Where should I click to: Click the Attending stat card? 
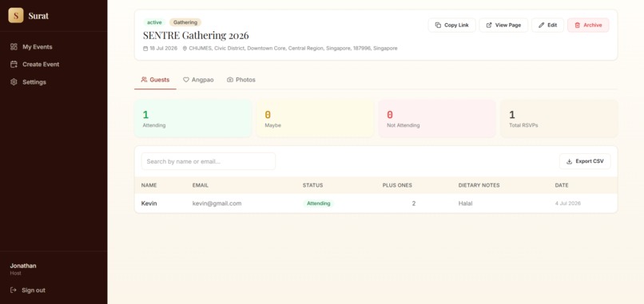tap(193, 119)
